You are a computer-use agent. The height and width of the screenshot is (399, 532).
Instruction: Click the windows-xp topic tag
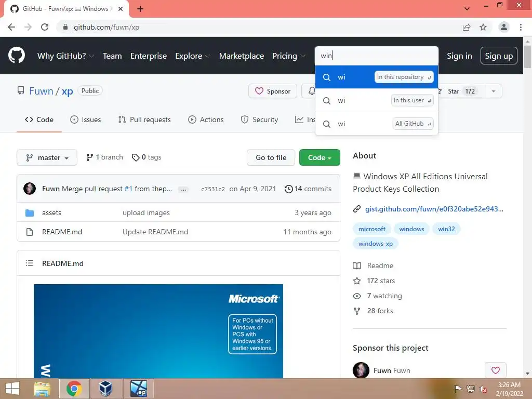point(376,244)
